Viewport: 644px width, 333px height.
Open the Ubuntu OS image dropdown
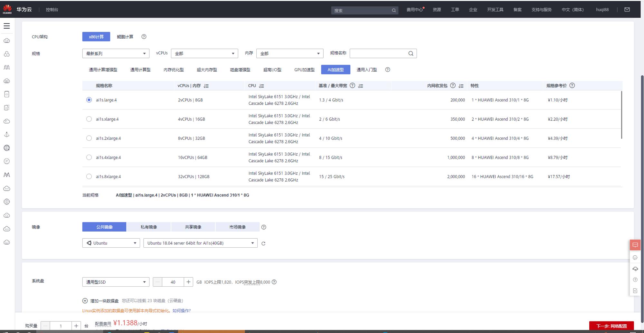[x=111, y=243]
